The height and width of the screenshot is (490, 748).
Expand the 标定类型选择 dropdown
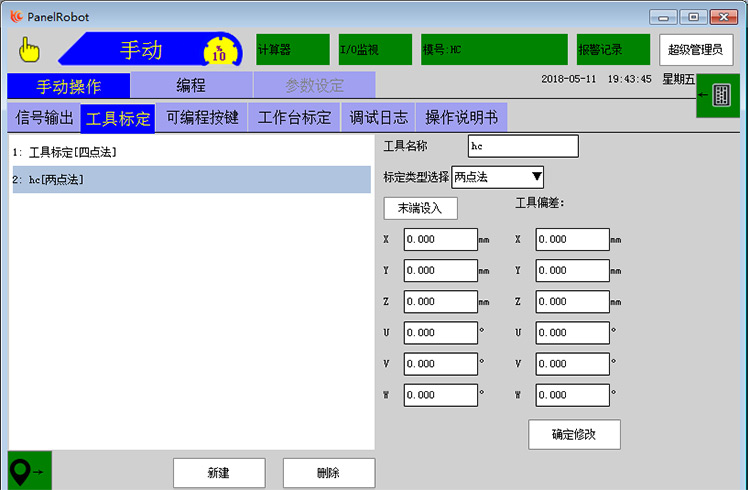click(x=498, y=177)
